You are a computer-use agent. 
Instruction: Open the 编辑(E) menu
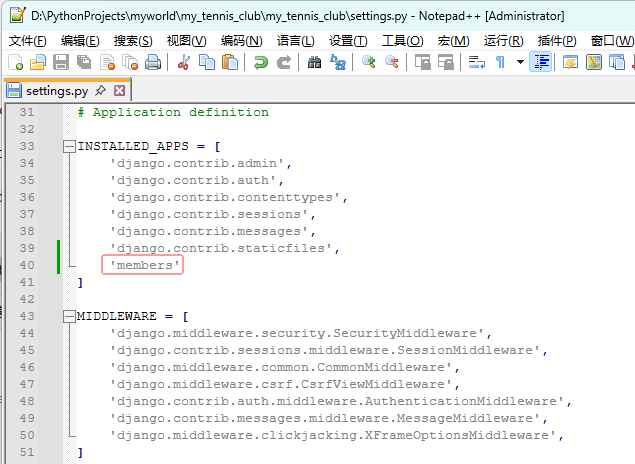point(80,41)
